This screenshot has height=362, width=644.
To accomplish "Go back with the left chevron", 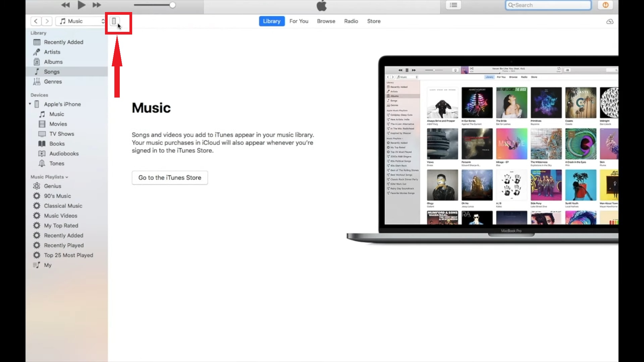I will (36, 21).
